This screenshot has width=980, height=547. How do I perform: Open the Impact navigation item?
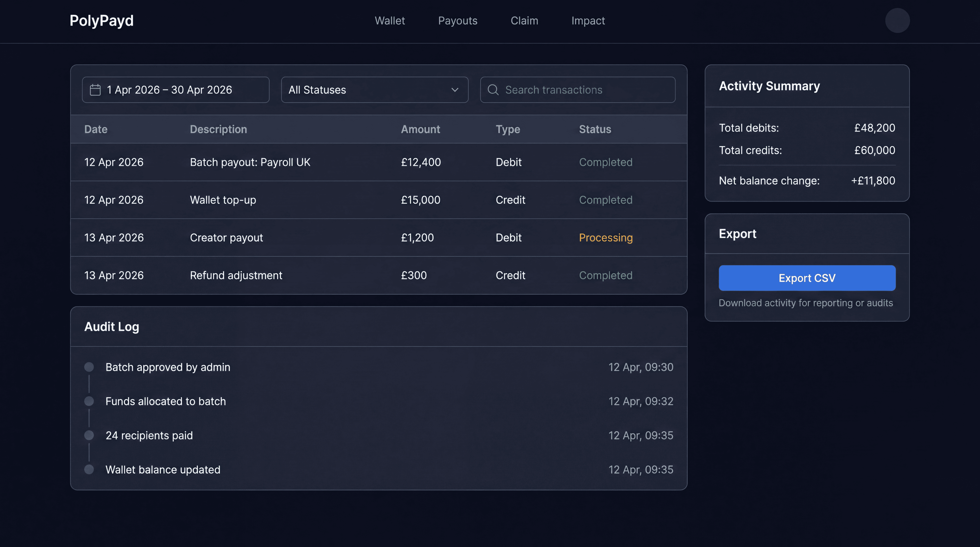588,20
